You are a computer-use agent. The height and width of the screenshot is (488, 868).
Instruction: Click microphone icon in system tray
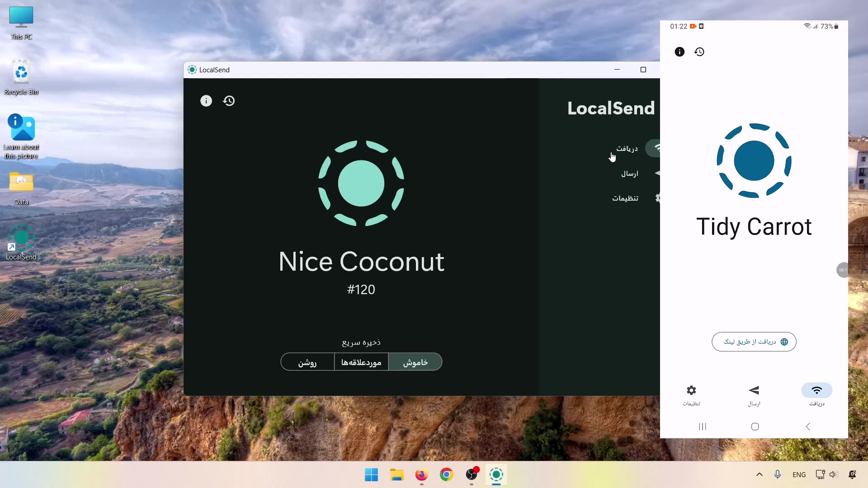coord(778,474)
